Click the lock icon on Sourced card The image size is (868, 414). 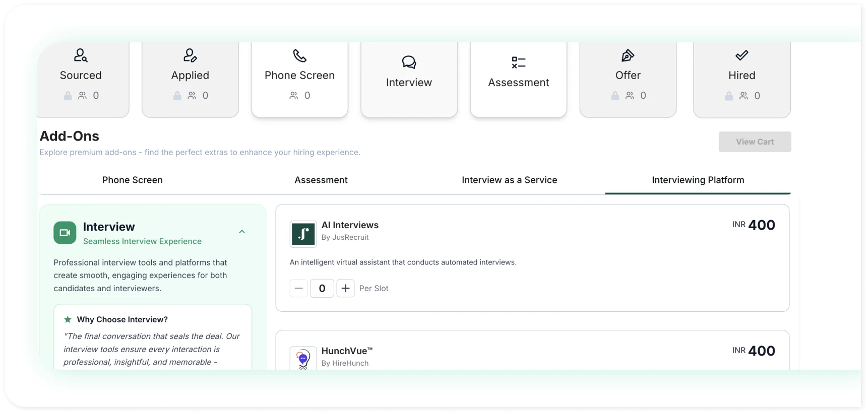[x=68, y=96]
